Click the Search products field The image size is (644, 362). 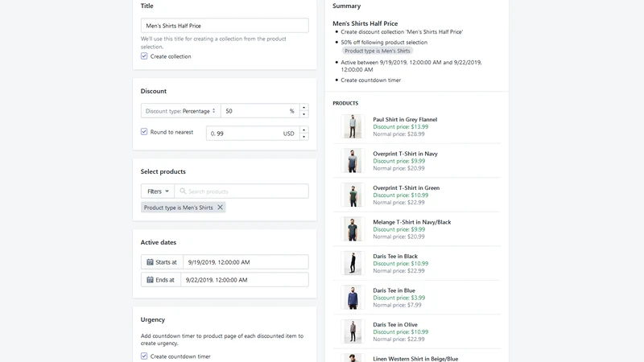(242, 191)
